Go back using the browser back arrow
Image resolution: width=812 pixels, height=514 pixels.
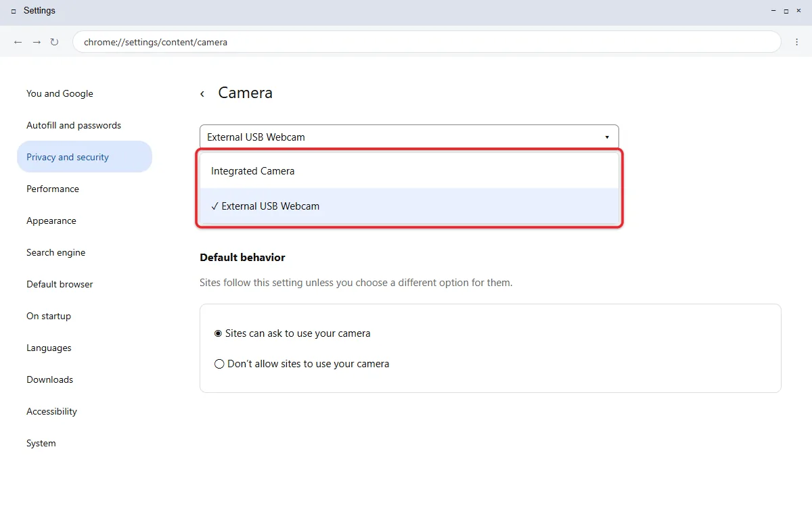(18, 42)
